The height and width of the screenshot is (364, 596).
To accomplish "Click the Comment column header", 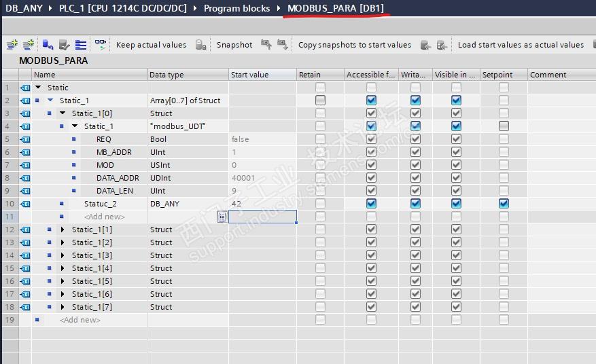I will [562, 75].
